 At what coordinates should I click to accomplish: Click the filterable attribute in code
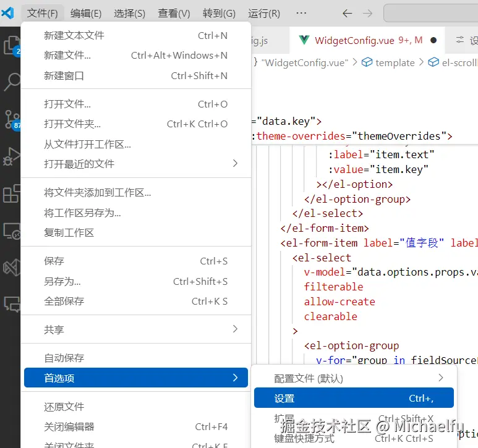click(x=333, y=287)
